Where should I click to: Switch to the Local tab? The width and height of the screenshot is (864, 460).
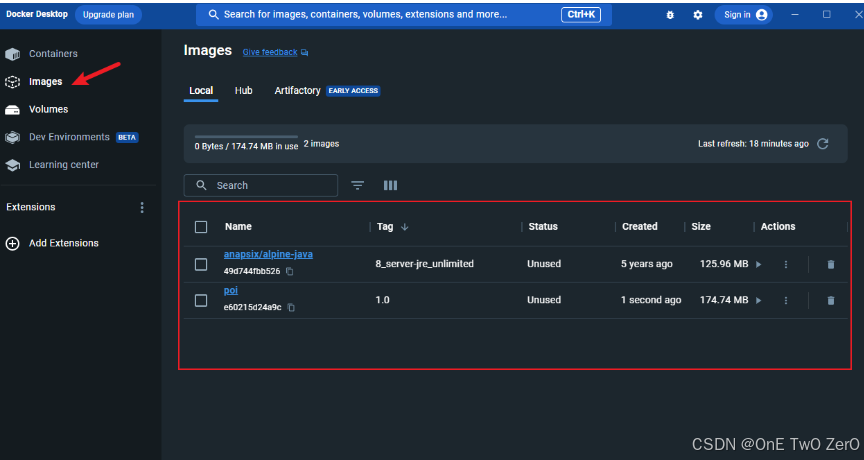coord(201,90)
